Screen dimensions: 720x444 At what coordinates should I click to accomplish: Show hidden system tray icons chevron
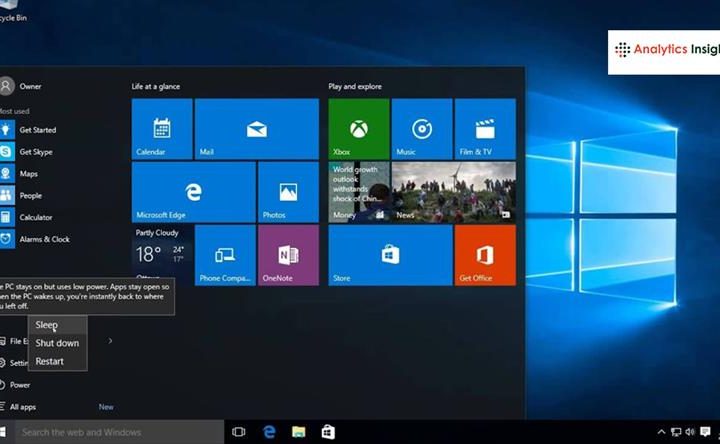pos(661,432)
